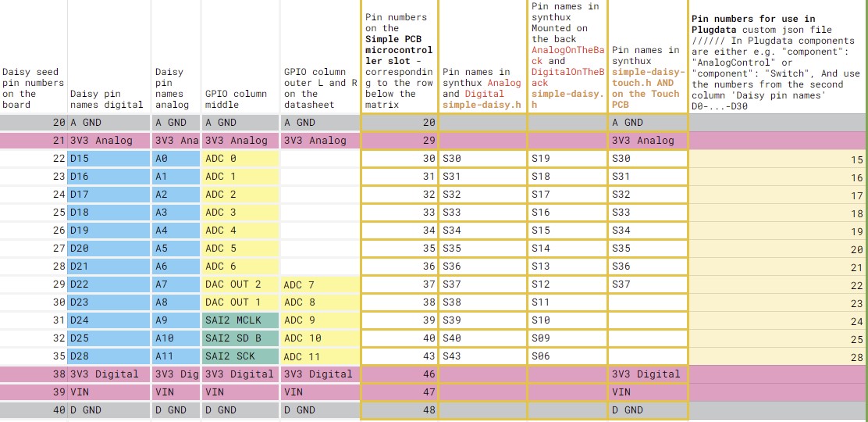Screen dimensions: 868x422
Task: Click the cell with value 48
Action: pos(399,410)
